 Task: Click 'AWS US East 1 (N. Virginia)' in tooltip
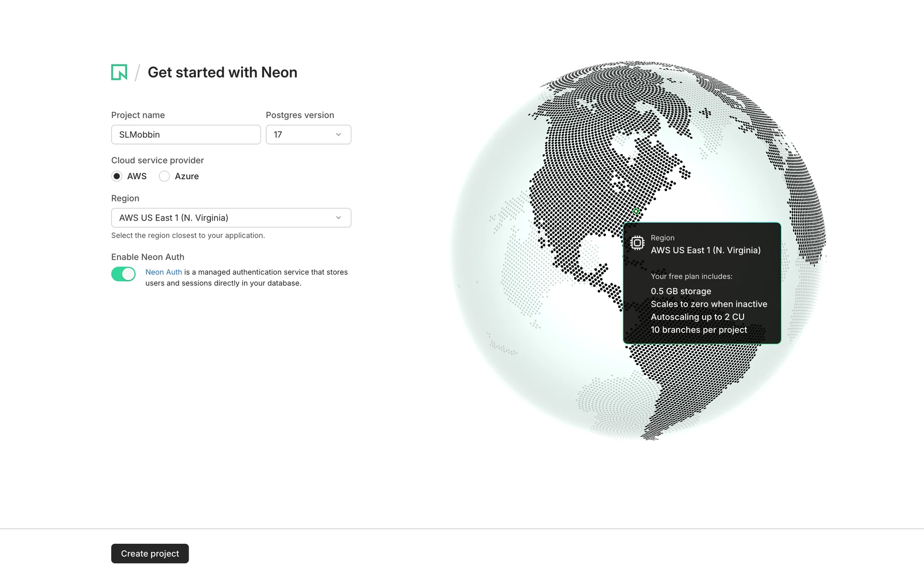(706, 250)
